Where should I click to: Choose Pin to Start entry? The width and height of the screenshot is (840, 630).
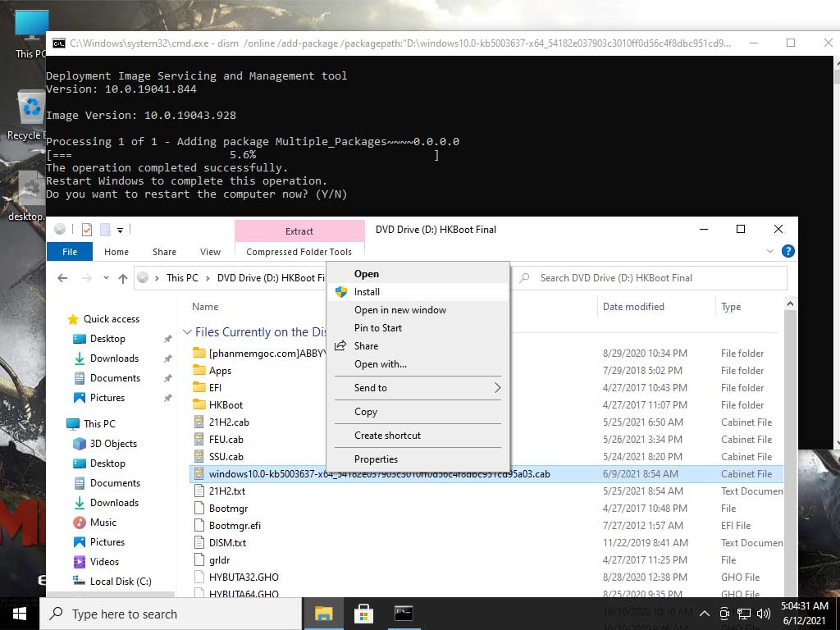pos(418,328)
